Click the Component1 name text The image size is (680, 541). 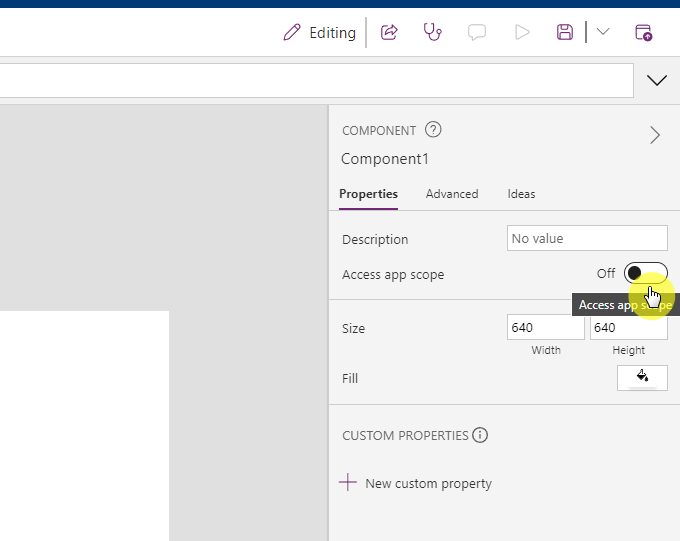coord(385,159)
